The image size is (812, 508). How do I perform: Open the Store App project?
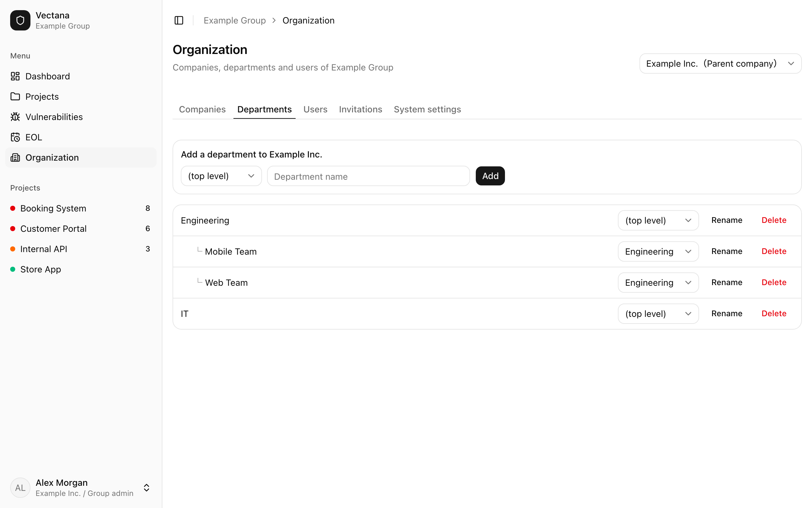click(x=81, y=269)
